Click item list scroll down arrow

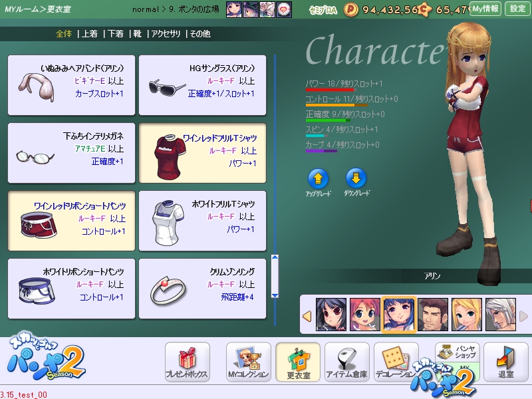[275, 293]
